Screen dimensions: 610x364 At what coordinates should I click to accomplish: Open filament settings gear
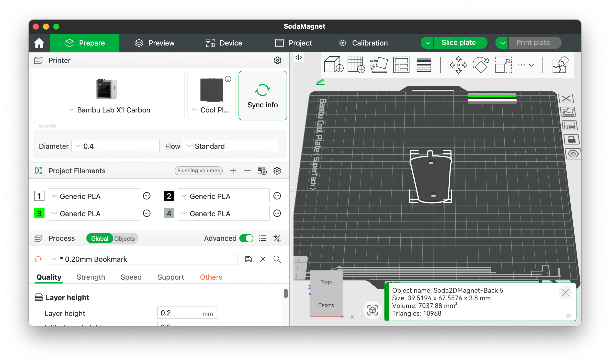coord(277,171)
